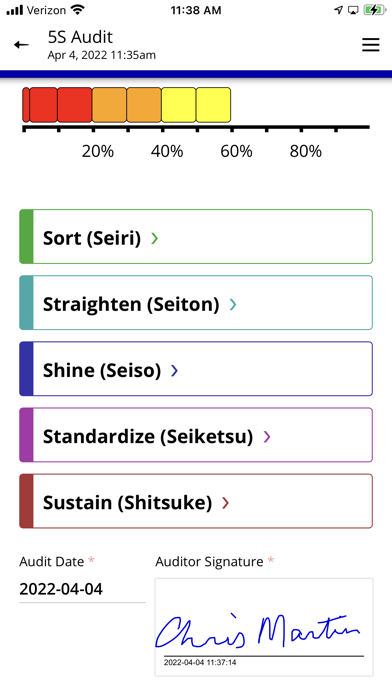Expand the Sort (Seiri) section
This screenshot has height=696, width=392.
[x=196, y=237]
